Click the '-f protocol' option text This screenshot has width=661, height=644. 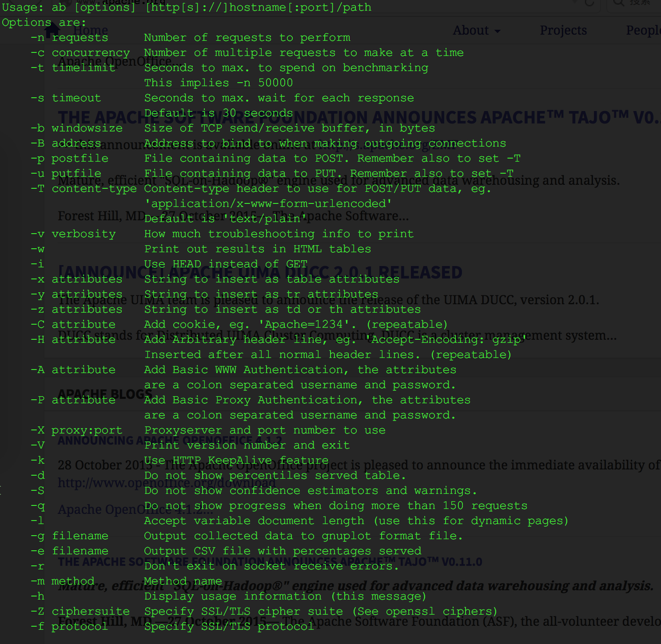click(x=69, y=627)
